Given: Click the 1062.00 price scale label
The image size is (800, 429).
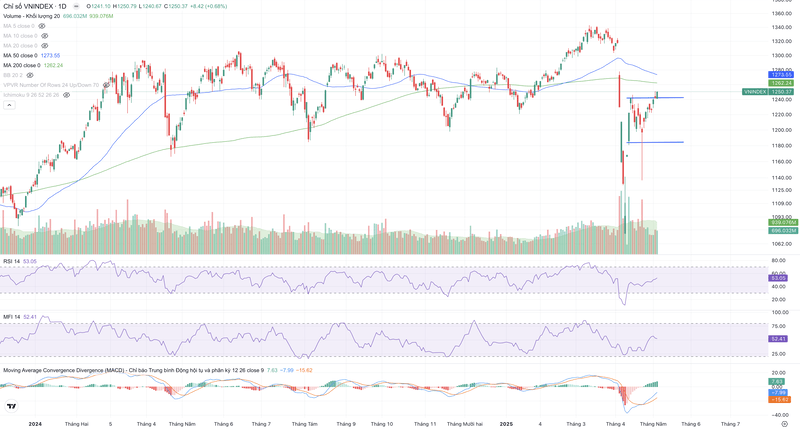Looking at the screenshot, I should (x=782, y=244).
